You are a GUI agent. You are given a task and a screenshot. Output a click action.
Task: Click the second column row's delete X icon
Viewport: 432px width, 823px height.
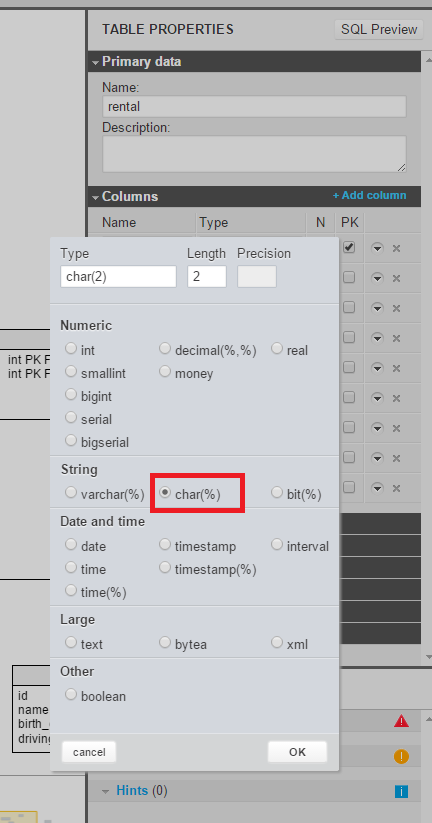396,278
